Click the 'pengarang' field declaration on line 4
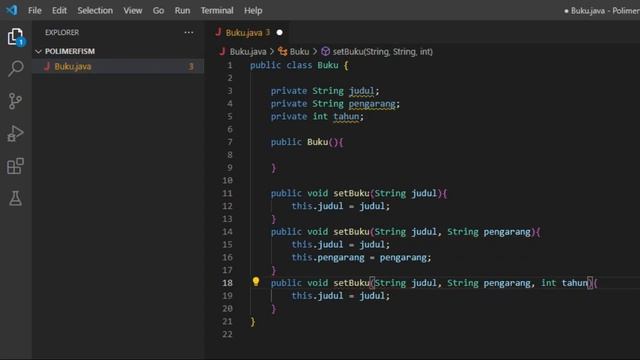 point(372,104)
